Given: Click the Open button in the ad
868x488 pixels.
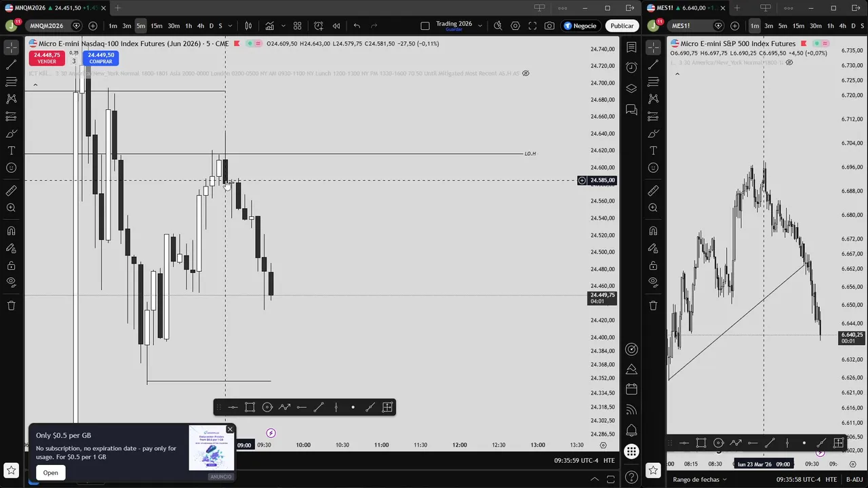Looking at the screenshot, I should click(51, 472).
